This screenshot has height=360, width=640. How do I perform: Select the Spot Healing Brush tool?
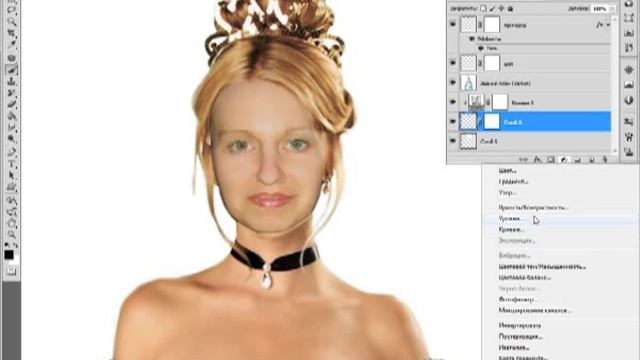pos(12,58)
